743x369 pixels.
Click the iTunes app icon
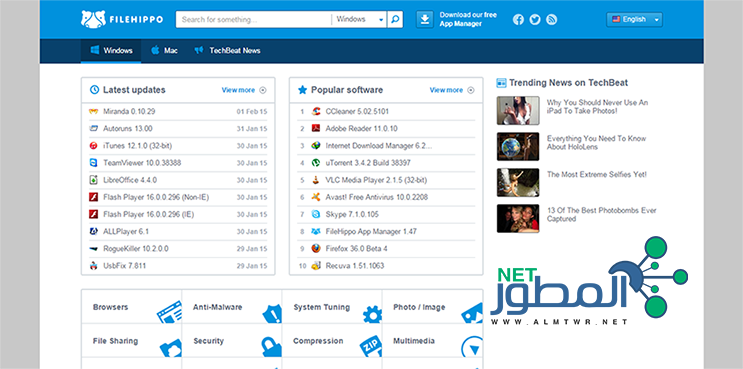(x=93, y=145)
